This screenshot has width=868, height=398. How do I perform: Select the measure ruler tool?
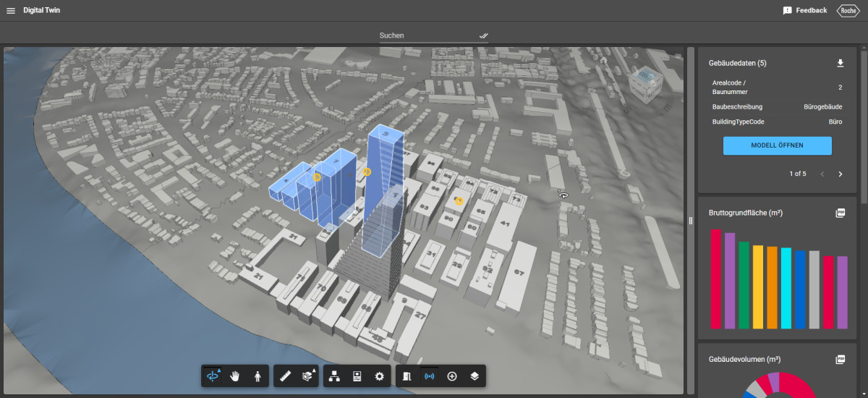285,376
